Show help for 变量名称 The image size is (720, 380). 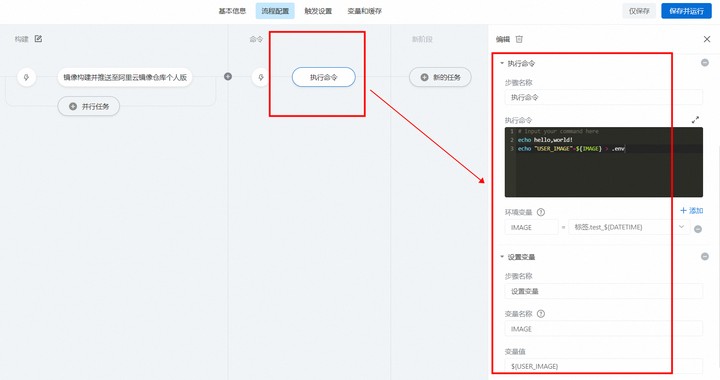click(541, 314)
